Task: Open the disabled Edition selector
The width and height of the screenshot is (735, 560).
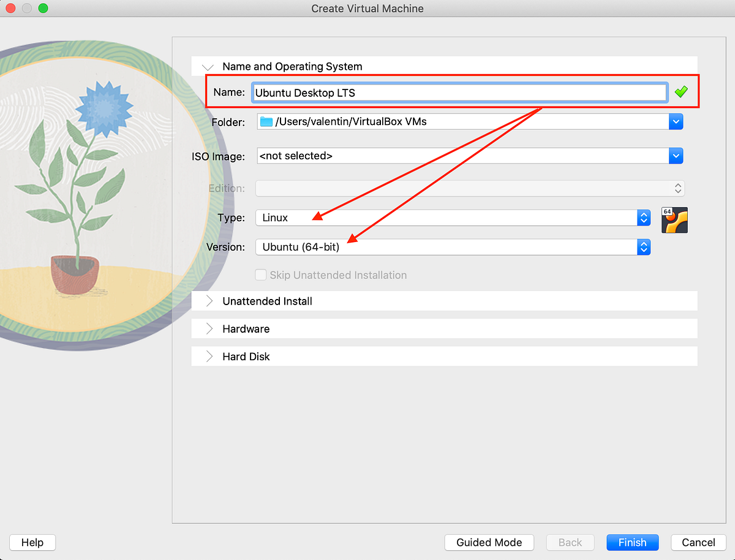Action: tap(677, 188)
